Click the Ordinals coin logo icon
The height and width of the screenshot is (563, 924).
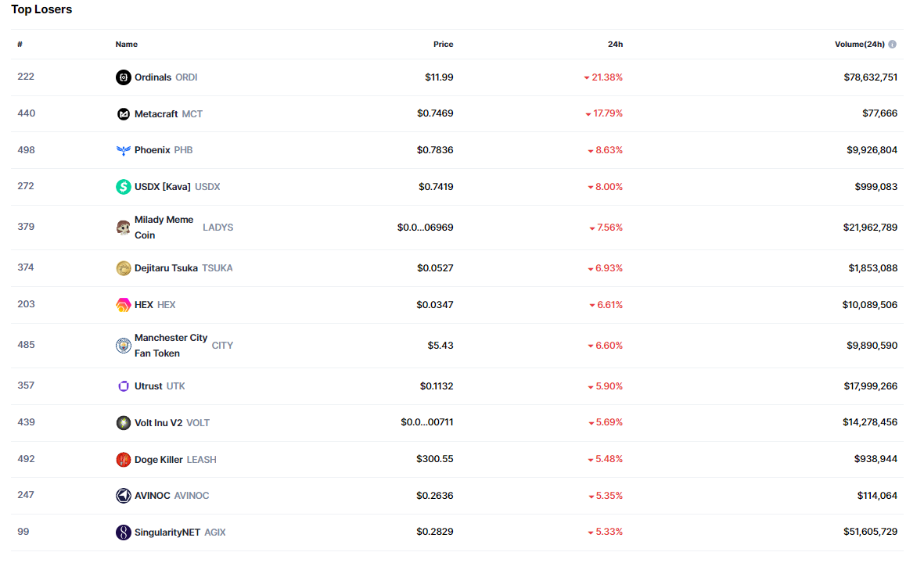coord(123,77)
